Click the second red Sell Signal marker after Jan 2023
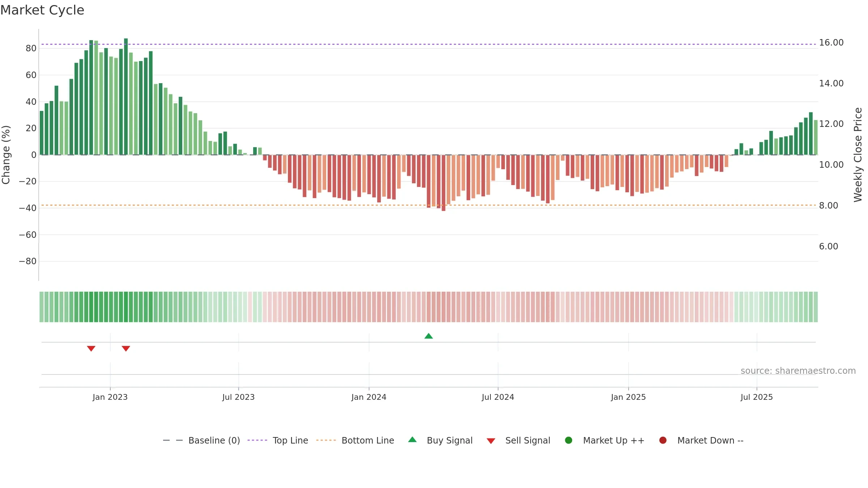Image resolution: width=868 pixels, height=488 pixels. 126,348
